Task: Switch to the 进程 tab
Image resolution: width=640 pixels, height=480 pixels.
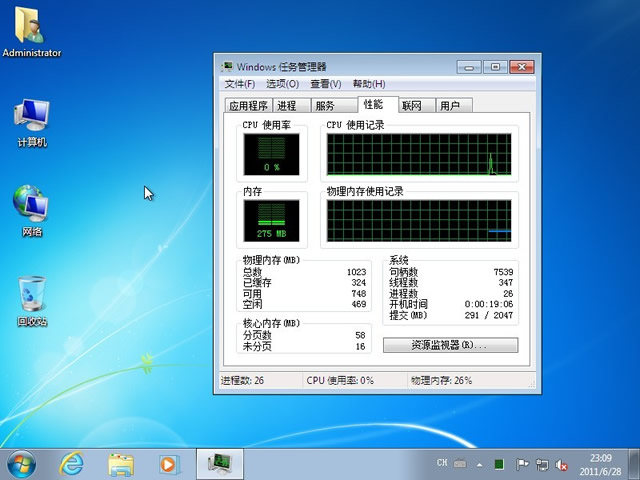Action: (x=291, y=106)
